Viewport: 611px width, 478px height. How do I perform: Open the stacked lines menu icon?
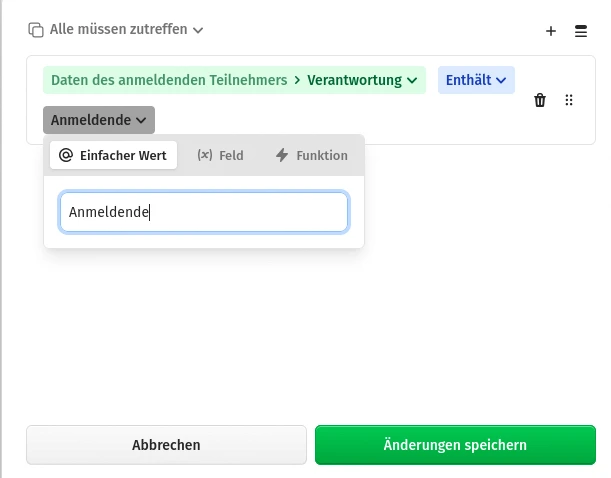click(x=581, y=31)
